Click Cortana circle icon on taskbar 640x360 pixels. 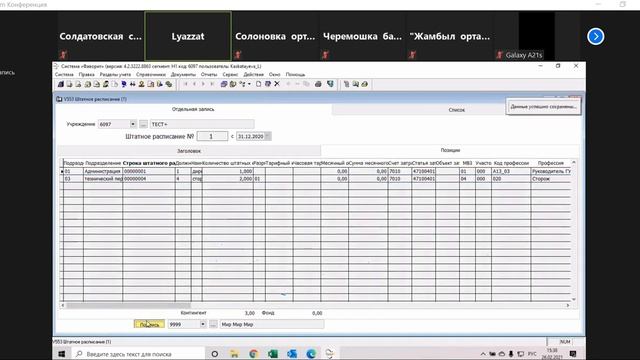click(214, 354)
